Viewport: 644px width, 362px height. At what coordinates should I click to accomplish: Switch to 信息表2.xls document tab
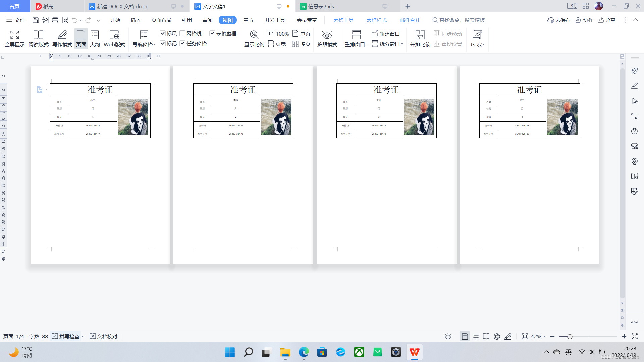click(x=321, y=6)
